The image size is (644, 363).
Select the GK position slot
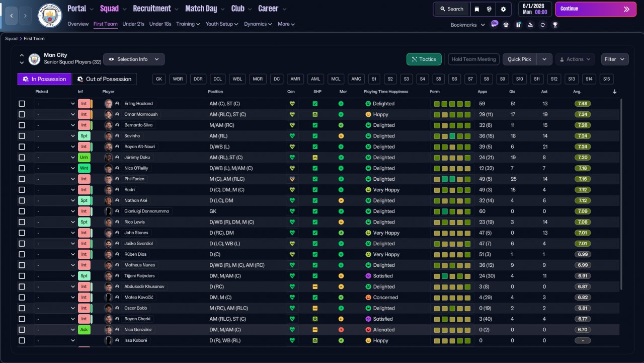pyautogui.click(x=159, y=79)
